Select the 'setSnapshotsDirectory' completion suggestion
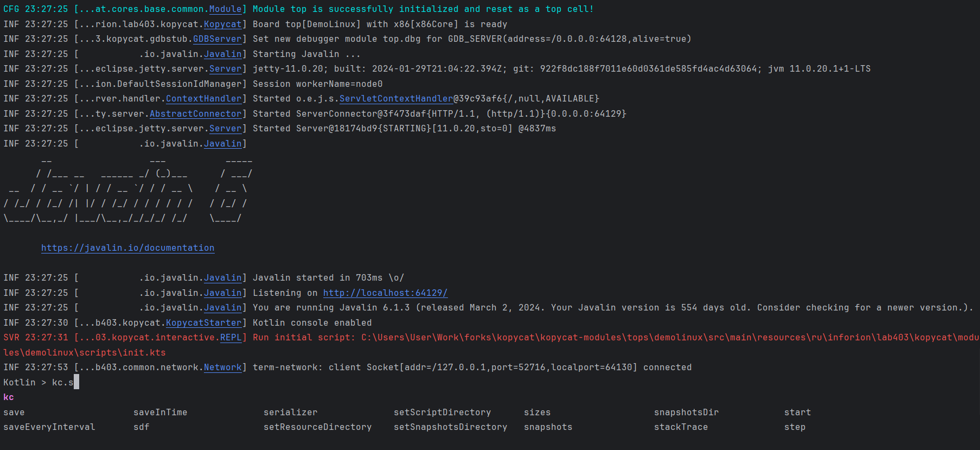Viewport: 980px width, 450px height. tap(451, 427)
